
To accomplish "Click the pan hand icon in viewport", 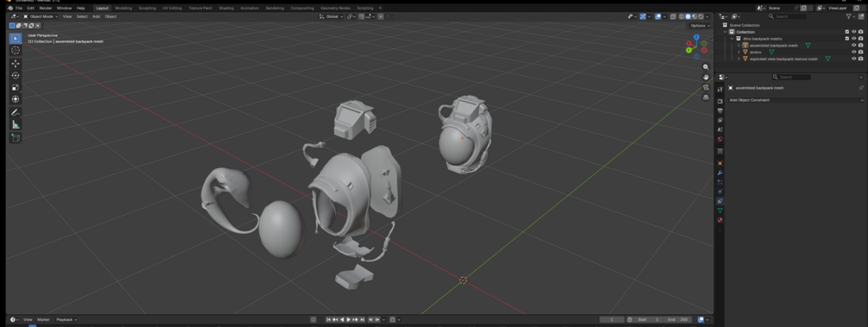I will click(706, 77).
